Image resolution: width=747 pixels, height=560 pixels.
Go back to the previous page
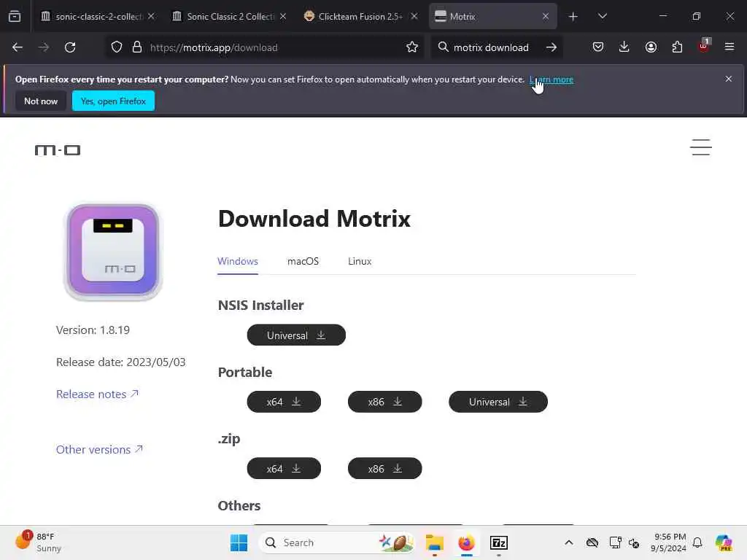18,47
